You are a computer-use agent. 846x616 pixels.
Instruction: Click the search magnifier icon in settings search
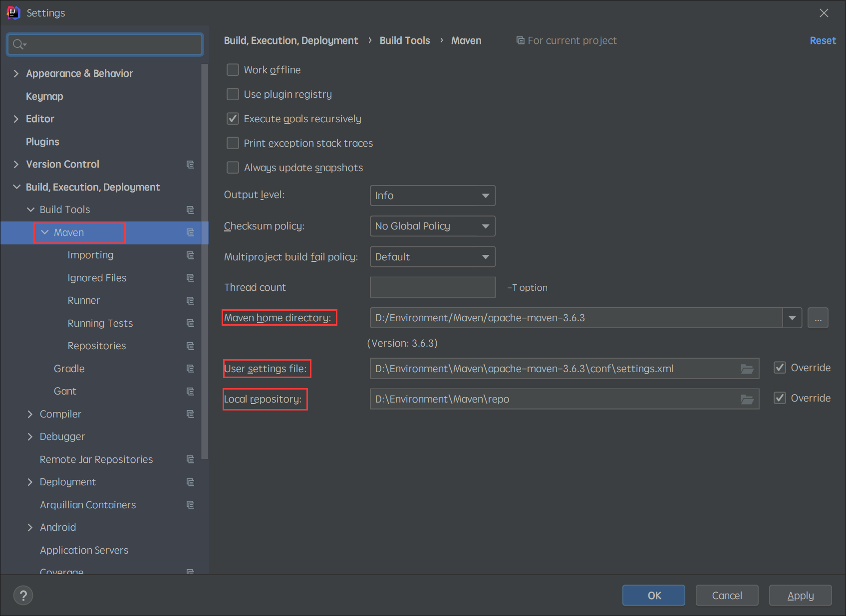(19, 44)
